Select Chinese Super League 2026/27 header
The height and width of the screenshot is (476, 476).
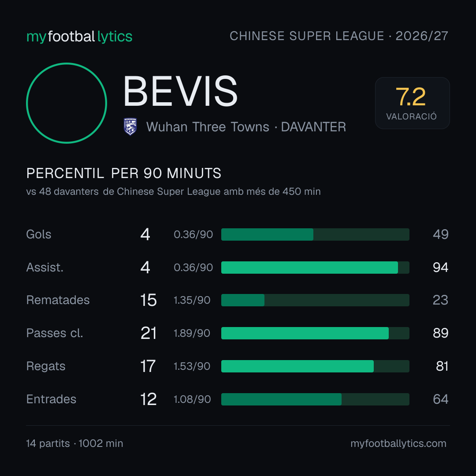coord(339,36)
